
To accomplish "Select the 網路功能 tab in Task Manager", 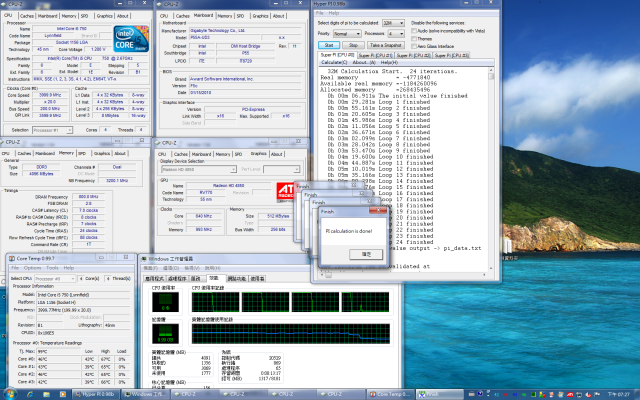I will 237,278.
